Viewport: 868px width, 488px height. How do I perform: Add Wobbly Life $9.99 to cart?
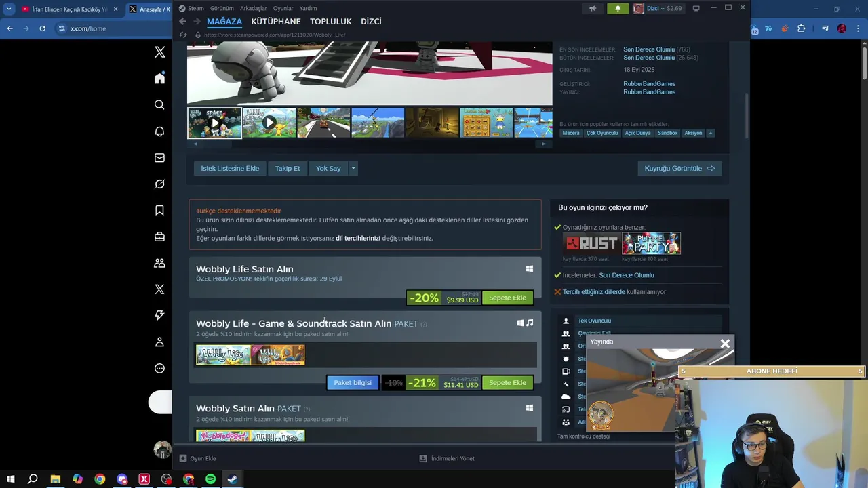[x=507, y=298]
